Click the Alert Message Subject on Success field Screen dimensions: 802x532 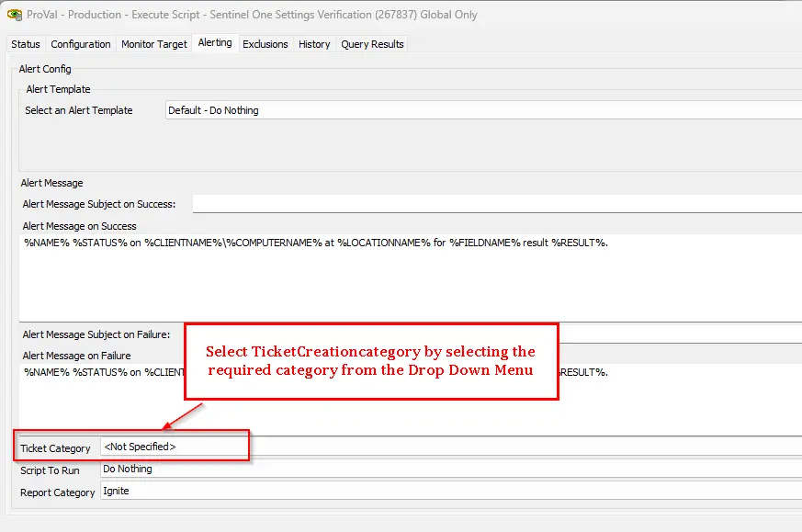tap(497, 204)
